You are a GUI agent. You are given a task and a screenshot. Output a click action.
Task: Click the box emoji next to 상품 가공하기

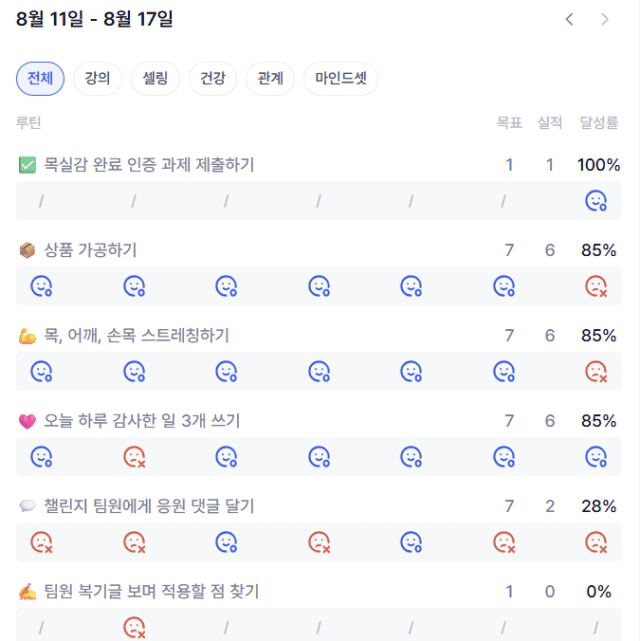tap(27, 250)
